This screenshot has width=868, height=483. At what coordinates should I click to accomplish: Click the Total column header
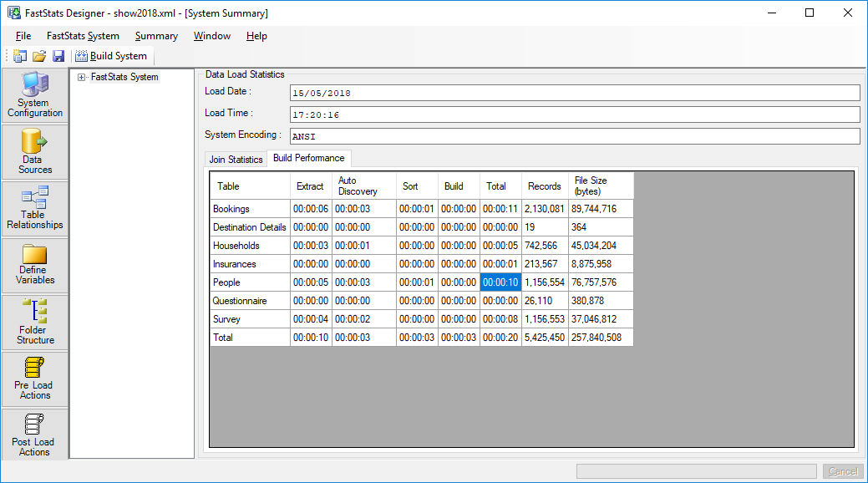pos(500,186)
